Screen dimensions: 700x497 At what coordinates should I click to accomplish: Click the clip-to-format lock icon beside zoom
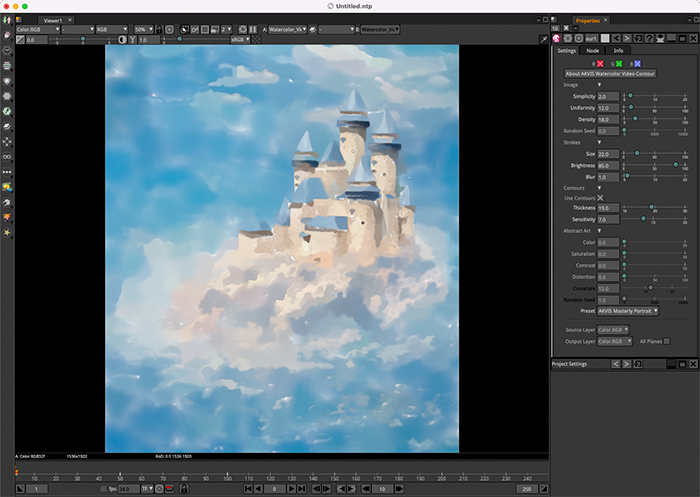coord(159,29)
